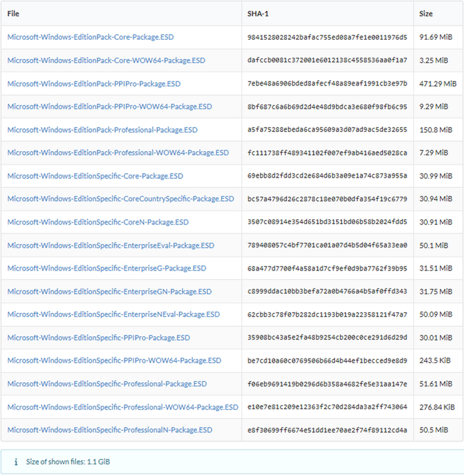This screenshot has height=476, width=464.
Task: Open EditionPack-PPIPro-Package.ESD file link
Action: click(93, 84)
